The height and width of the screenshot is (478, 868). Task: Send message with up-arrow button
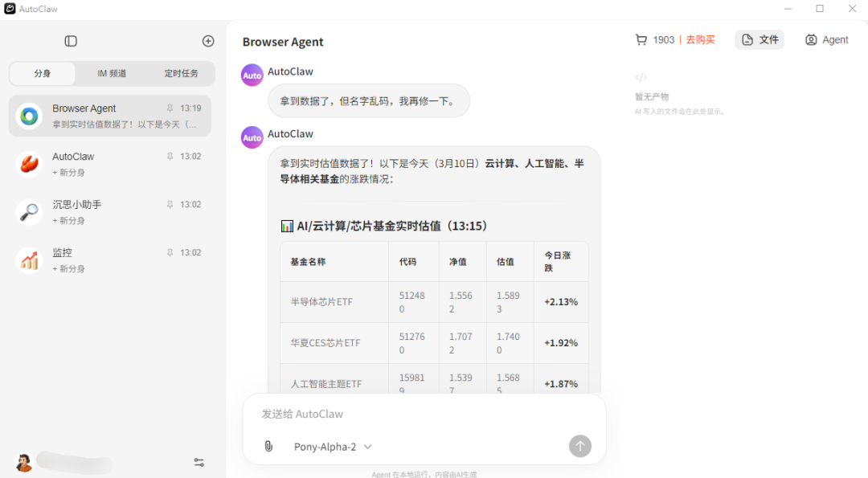click(x=580, y=446)
